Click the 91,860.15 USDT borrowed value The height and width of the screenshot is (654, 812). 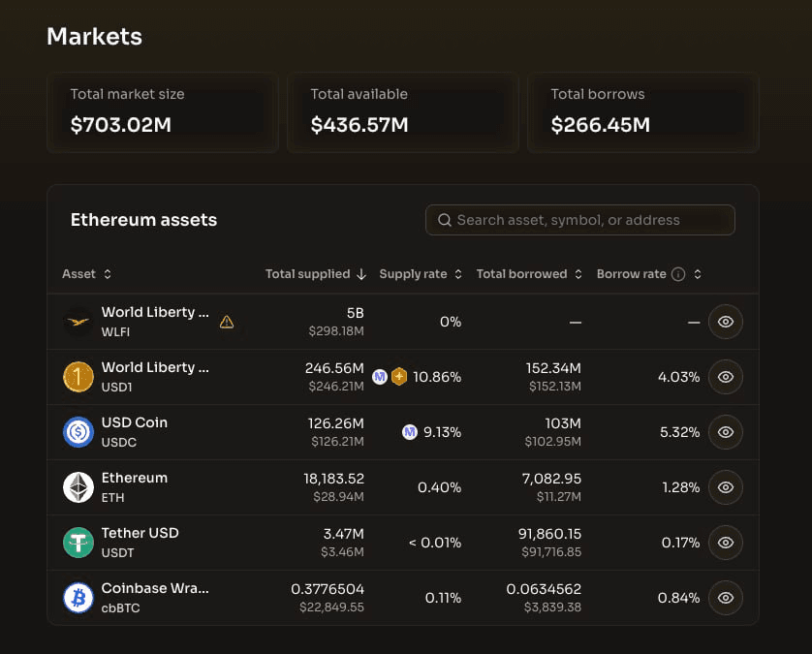click(549, 534)
